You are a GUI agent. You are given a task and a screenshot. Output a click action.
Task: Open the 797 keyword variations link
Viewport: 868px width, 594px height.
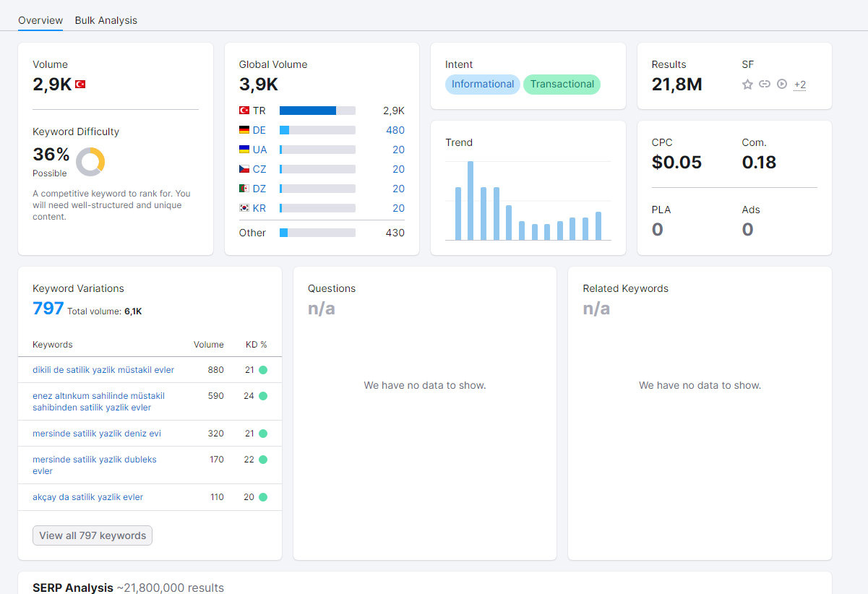[48, 309]
